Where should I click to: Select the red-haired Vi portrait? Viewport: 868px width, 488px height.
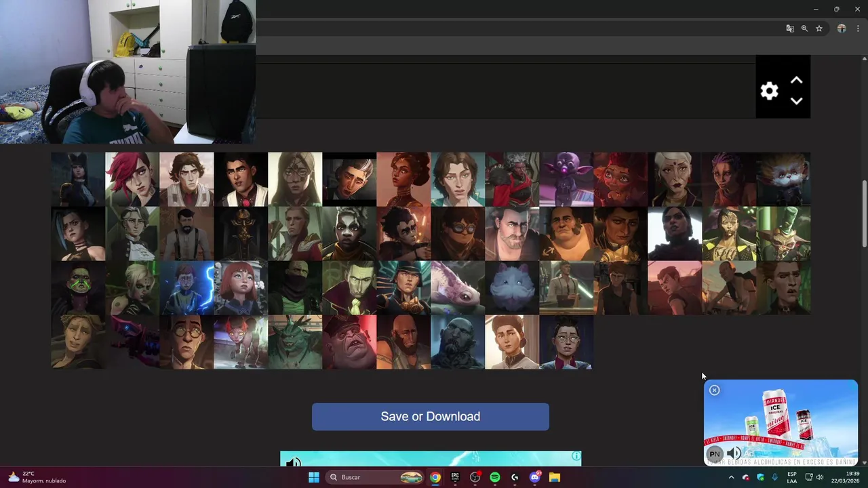(132, 179)
